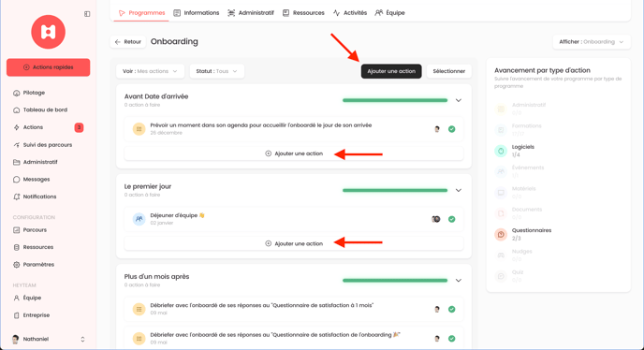Image resolution: width=644 pixels, height=350 pixels.
Task: Open the Afficher : Onboarding dropdown
Action: click(592, 42)
